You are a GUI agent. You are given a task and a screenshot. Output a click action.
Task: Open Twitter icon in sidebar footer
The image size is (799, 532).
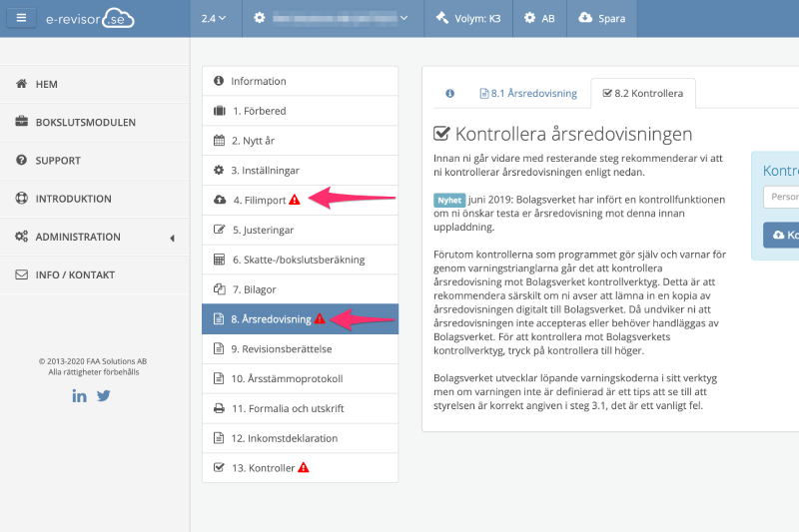(x=103, y=395)
